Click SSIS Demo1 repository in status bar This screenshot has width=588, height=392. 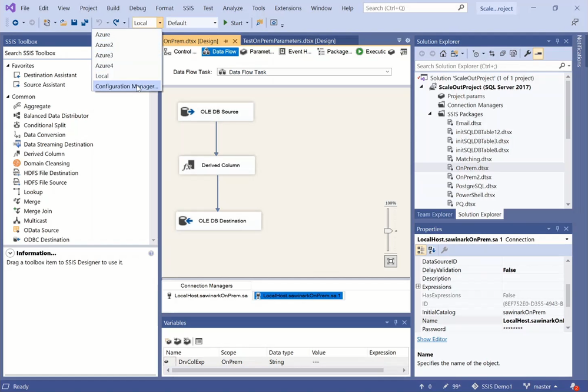[x=491, y=386]
